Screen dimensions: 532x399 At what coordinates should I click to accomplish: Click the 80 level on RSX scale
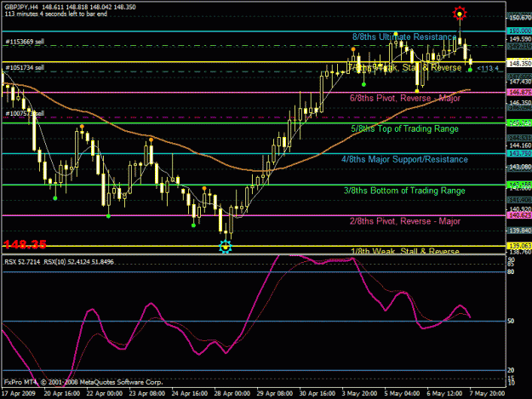point(511,272)
